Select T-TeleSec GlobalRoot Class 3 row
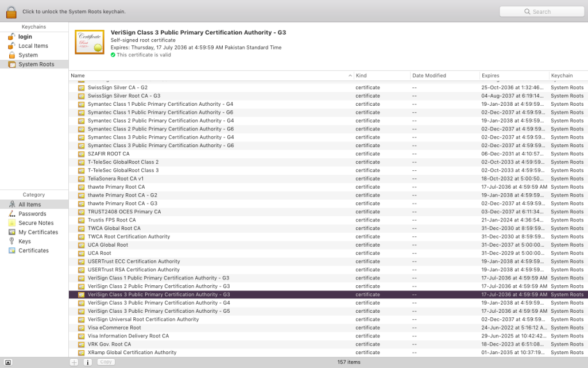The width and height of the screenshot is (588, 368). click(328, 170)
